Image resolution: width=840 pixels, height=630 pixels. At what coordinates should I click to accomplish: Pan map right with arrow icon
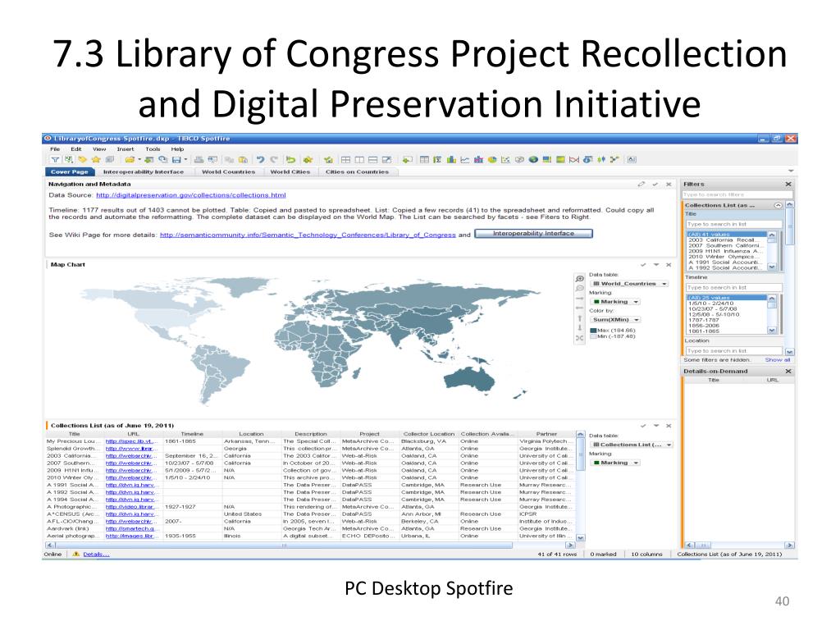pyautogui.click(x=579, y=299)
